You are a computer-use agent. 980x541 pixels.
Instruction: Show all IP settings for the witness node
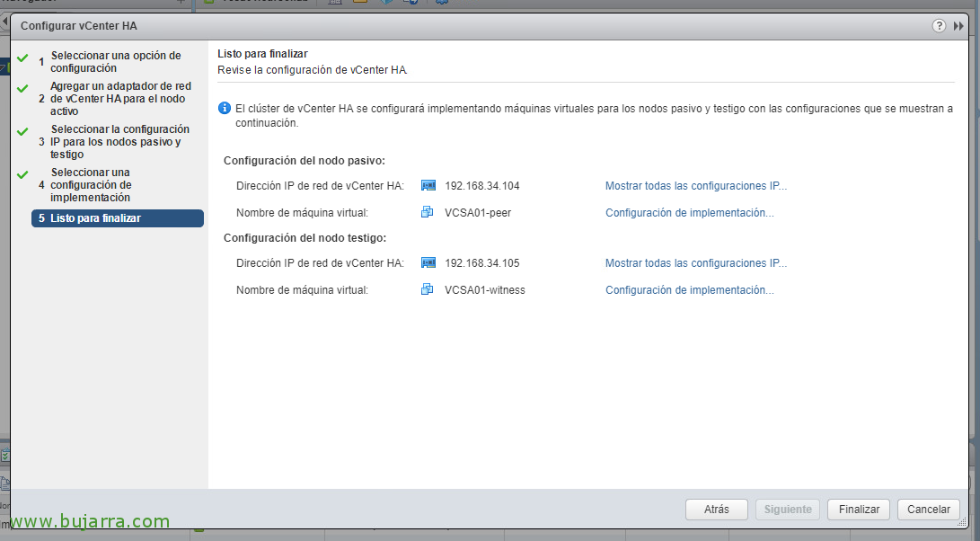pyautogui.click(x=695, y=263)
